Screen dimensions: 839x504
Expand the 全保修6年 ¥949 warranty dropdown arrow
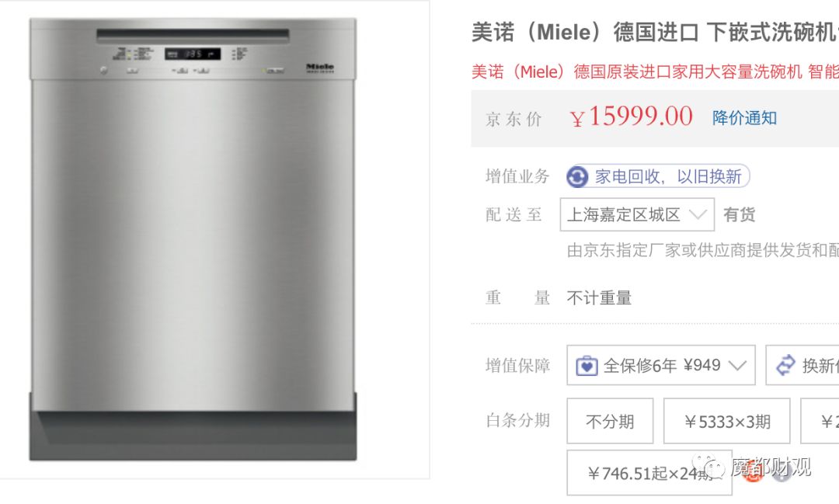(737, 365)
